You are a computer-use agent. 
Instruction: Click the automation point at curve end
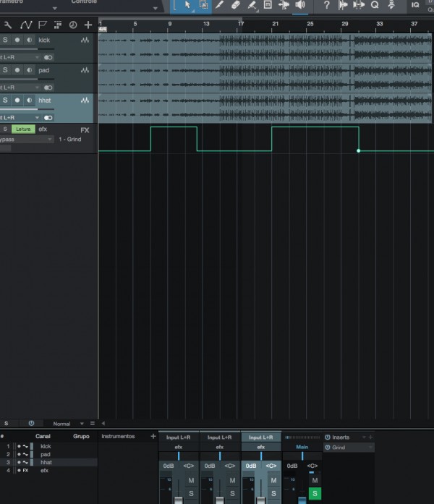pyautogui.click(x=359, y=150)
